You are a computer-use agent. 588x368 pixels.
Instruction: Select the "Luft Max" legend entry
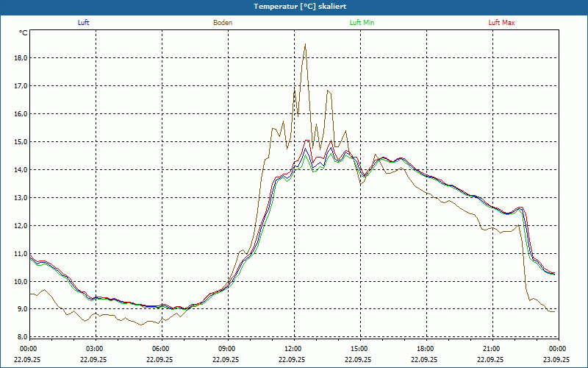pos(502,23)
